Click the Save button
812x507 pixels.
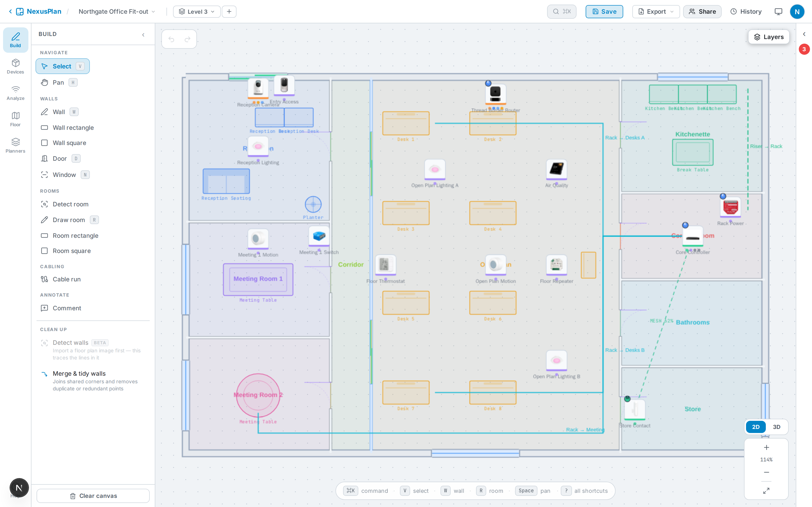604,11
